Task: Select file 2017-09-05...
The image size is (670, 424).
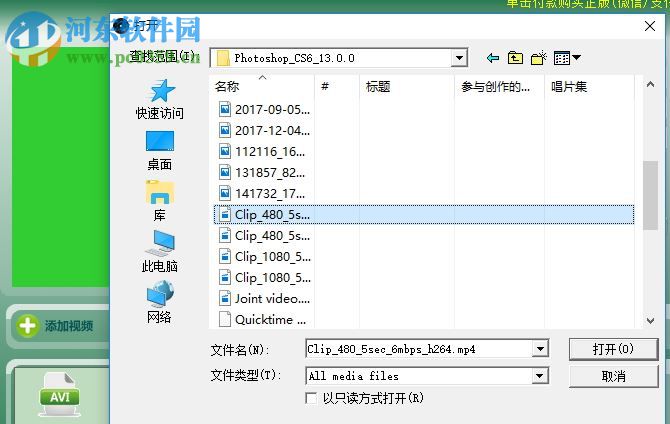Action: (x=264, y=109)
